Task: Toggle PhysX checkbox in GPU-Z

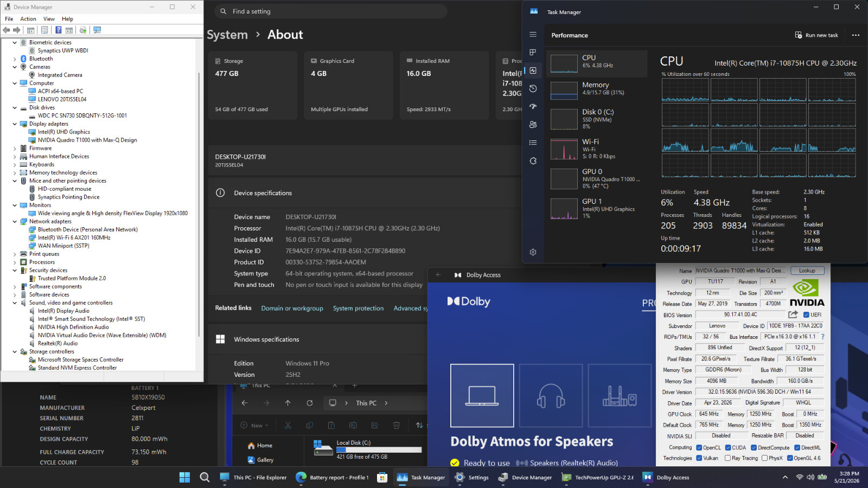Action: click(764, 458)
